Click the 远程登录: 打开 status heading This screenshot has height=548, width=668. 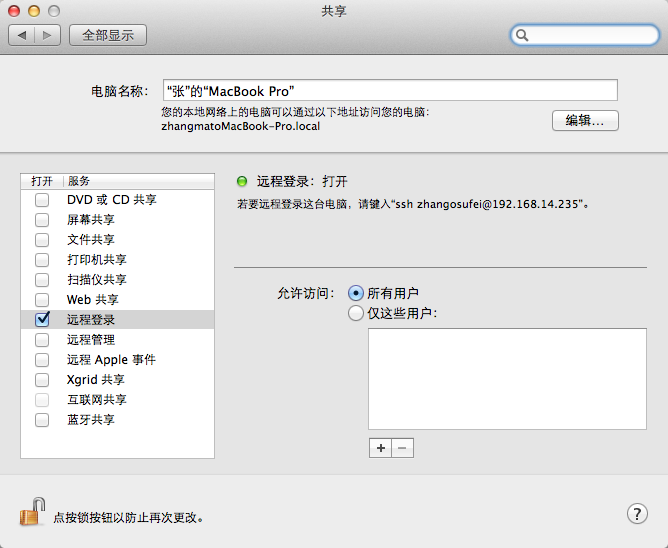coord(302,182)
